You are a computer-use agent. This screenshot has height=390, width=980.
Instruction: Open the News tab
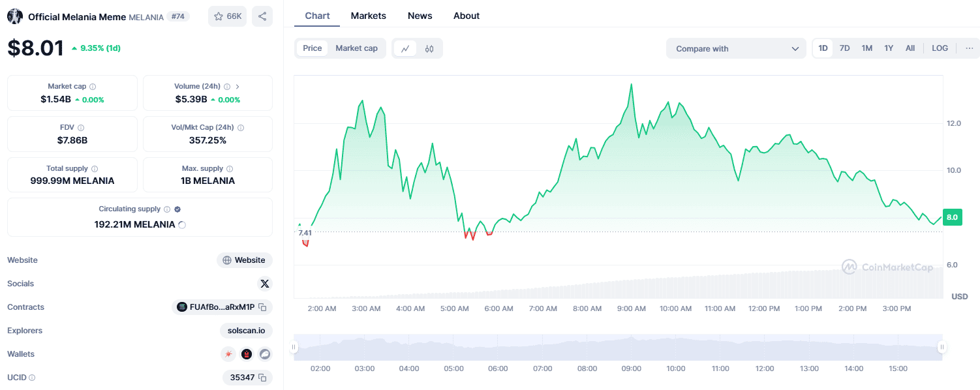click(x=420, y=16)
